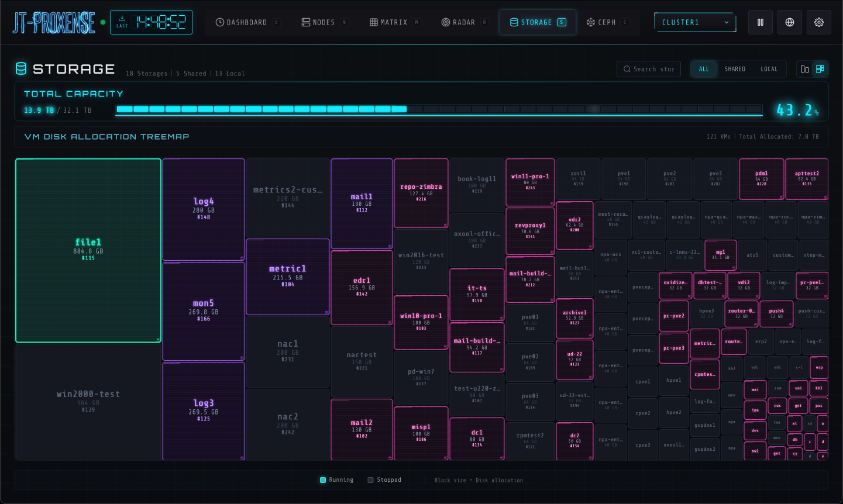Screen dimensions: 843x504
Task: Click the vdi2 block
Action: point(744,285)
